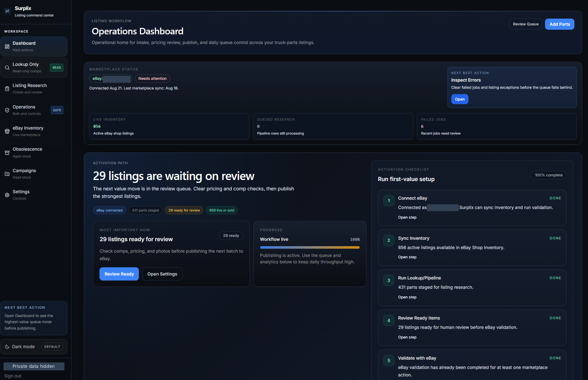The image size is (588, 380).
Task: Click the Campaigns folder icon
Action: coord(7,174)
